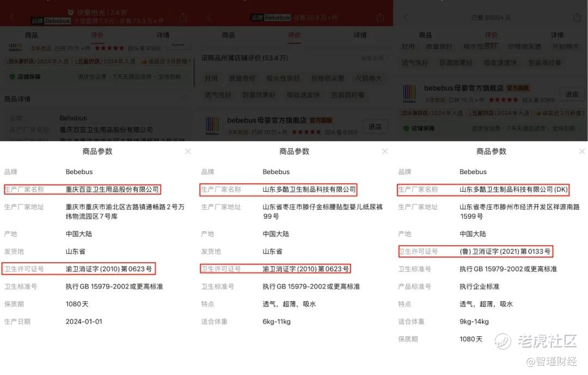Switch to the 详情 tab in the right screenshot
Image resolution: width=588 pixels, height=375 pixels.
tap(557, 35)
